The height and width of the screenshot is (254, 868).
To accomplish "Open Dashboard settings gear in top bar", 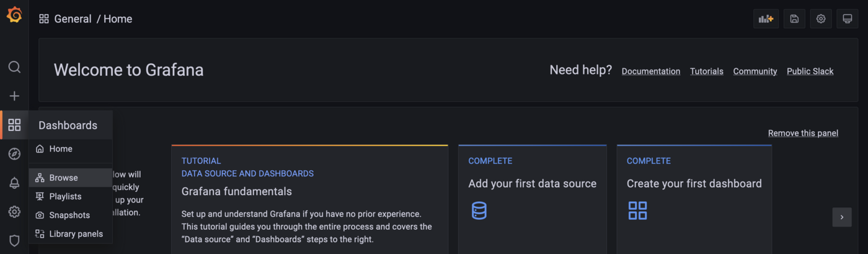I will coord(821,19).
